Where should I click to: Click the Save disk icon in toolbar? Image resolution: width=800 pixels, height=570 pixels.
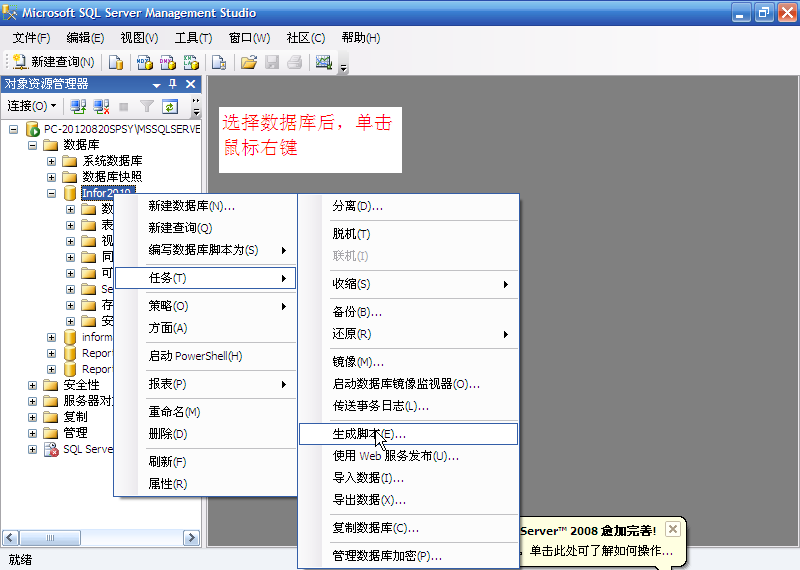[272, 63]
